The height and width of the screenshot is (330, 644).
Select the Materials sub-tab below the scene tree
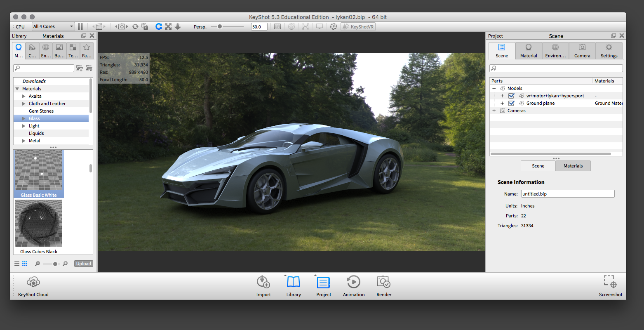click(x=573, y=166)
